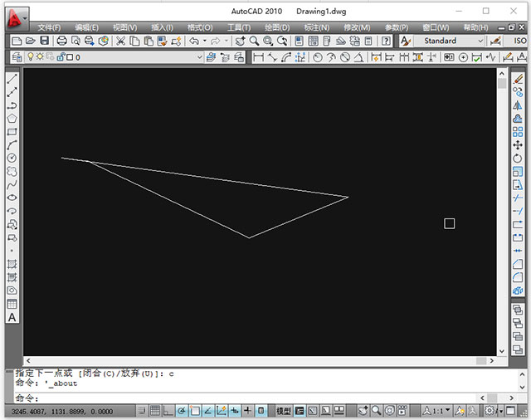Select the Table tool

coord(12,304)
